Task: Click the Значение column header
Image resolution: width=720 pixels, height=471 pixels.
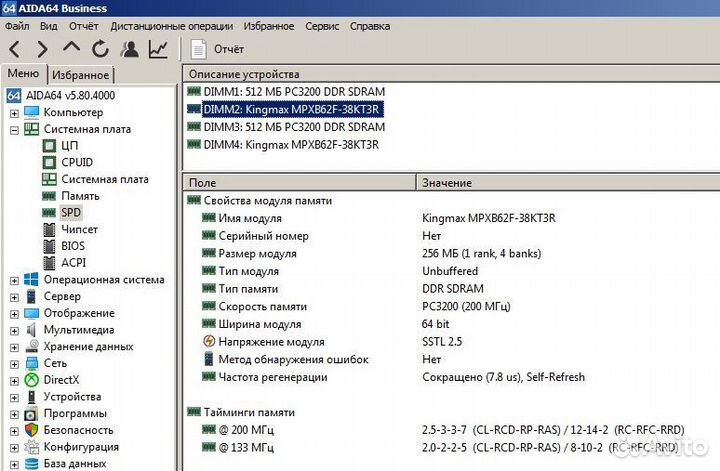Action: [568, 183]
